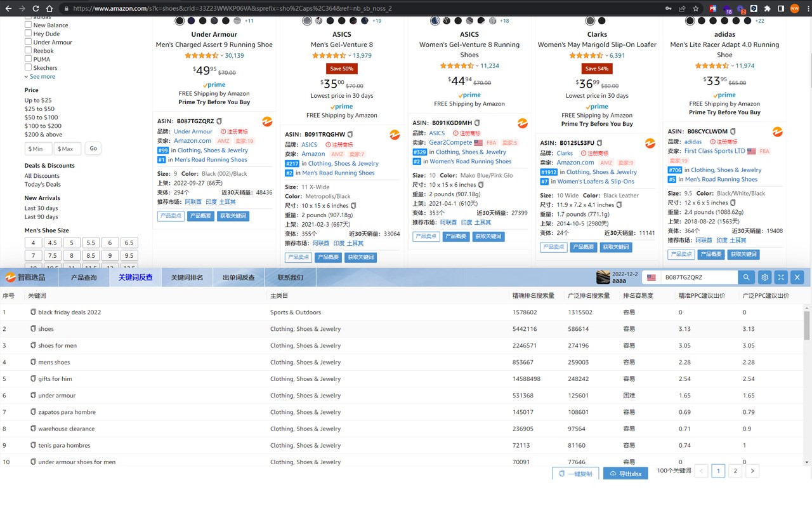Image resolution: width=812 pixels, height=508 pixels.
Task: Click 产品概要 on the Clarks card
Action: pyautogui.click(x=583, y=247)
